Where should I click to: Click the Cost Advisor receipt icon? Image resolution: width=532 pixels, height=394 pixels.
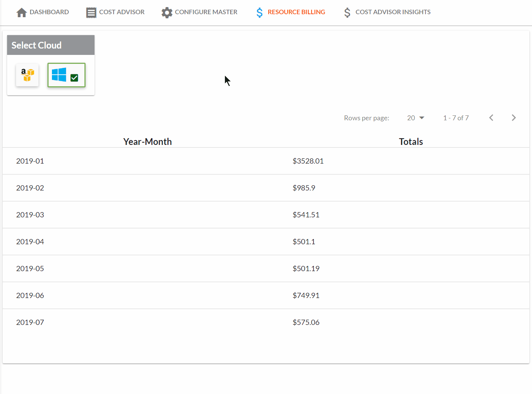pos(91,12)
